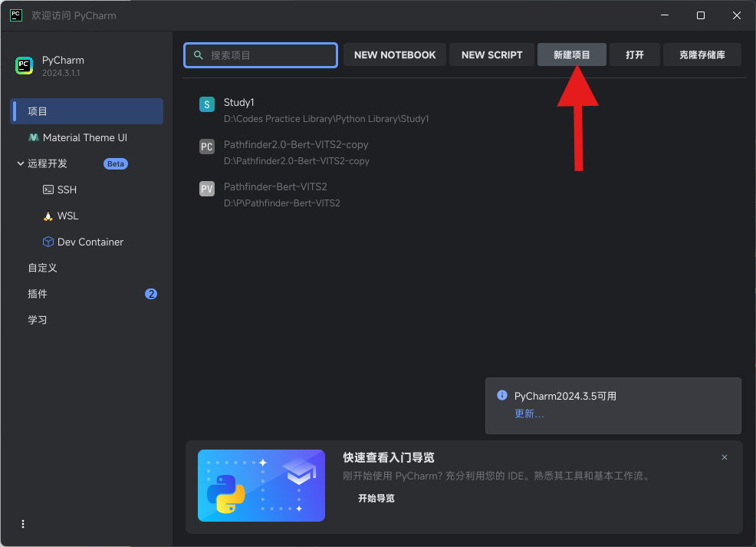Image resolution: width=756 pixels, height=547 pixels.
Task: Select the 项目 tab in sidebar
Action: point(87,111)
